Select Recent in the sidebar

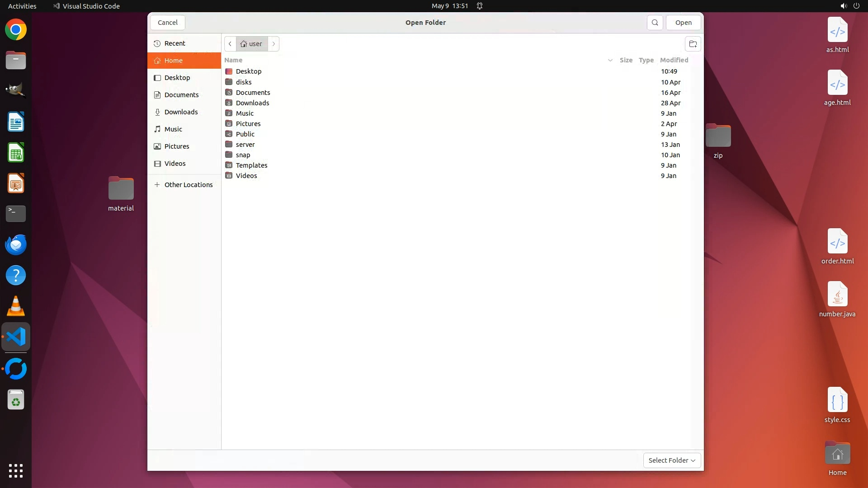click(x=175, y=43)
